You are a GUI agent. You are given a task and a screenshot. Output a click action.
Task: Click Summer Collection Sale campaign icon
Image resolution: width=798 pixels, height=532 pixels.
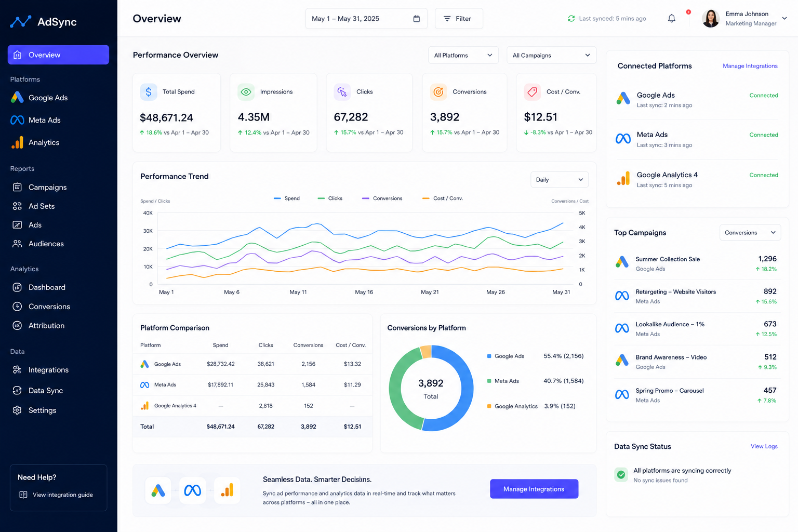click(622, 262)
